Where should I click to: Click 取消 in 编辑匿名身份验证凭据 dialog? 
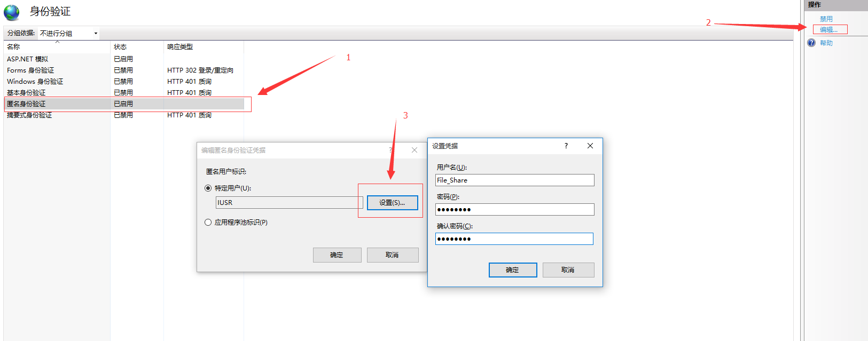point(392,255)
